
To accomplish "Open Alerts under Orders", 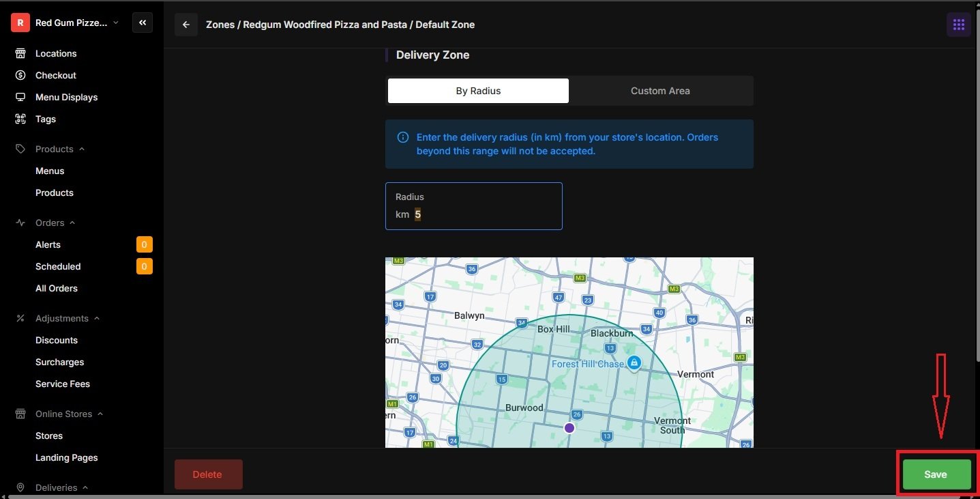I will click(48, 244).
